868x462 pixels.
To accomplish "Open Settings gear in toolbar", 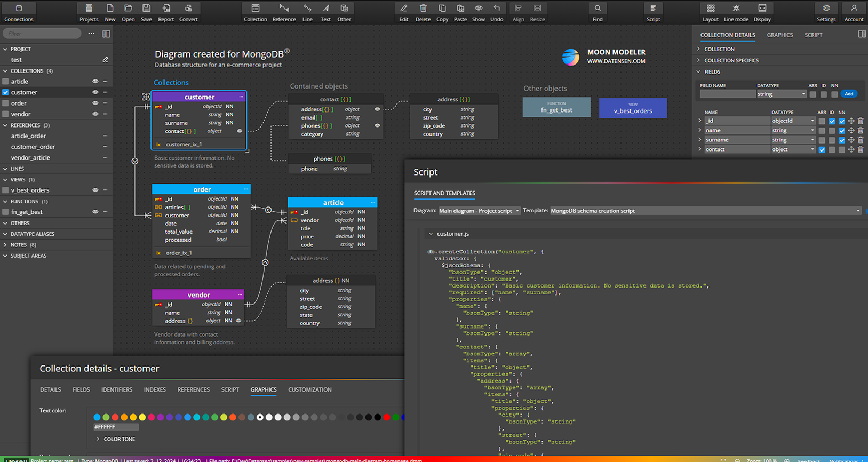I will click(826, 12).
